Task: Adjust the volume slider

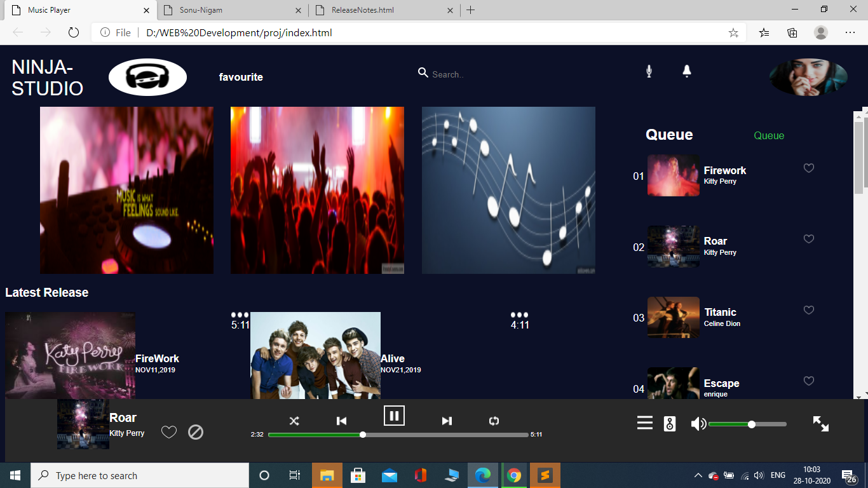Action: pos(751,423)
